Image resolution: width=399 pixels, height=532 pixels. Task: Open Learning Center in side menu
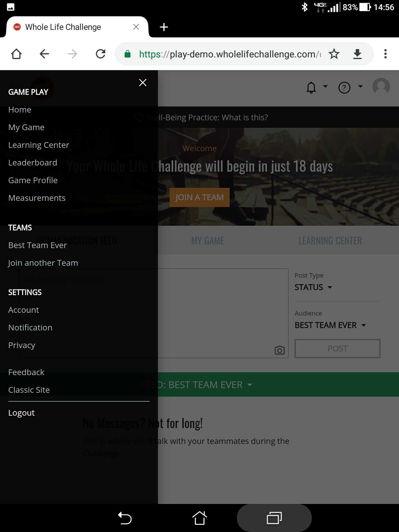(x=39, y=145)
